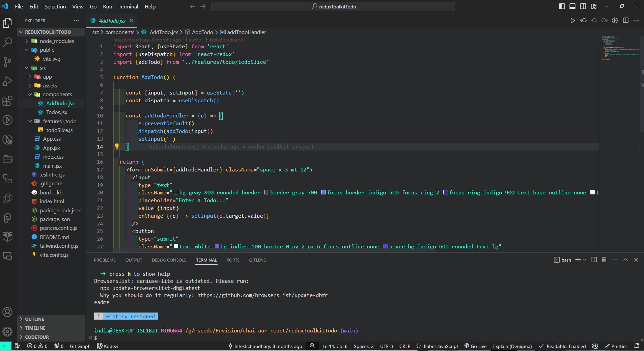Click the Run Code play icon
Image resolution: width=644 pixels, height=351 pixels.
coord(572,21)
